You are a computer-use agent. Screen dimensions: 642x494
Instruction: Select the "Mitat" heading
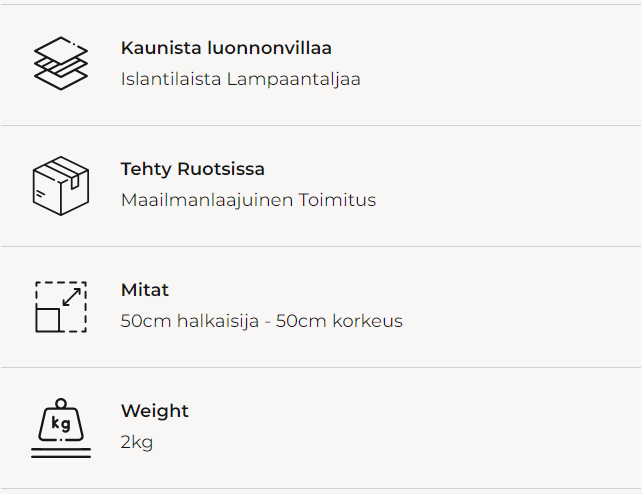coord(145,290)
